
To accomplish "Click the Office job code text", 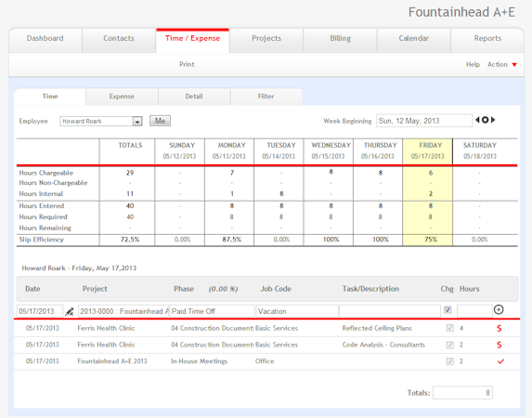I will coord(265,361).
